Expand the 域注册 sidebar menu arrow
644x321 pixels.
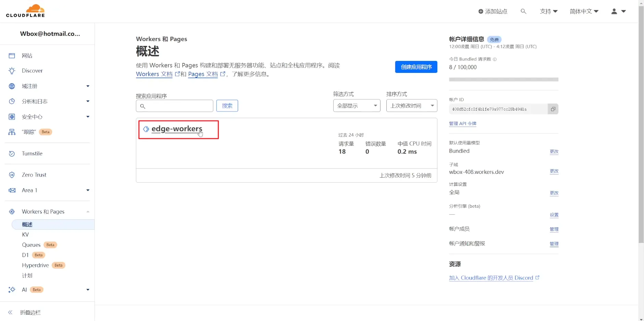tap(88, 86)
